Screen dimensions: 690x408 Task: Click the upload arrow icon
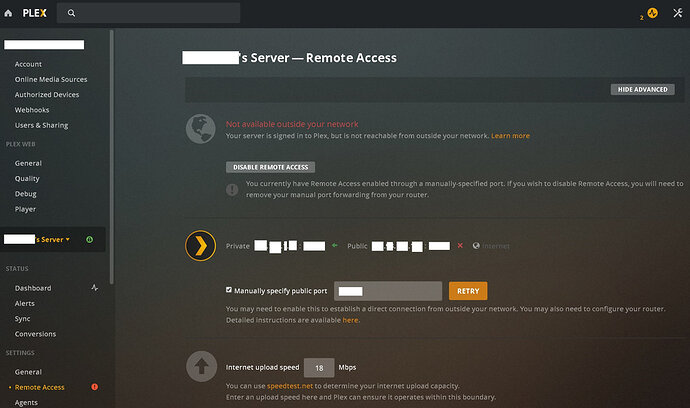(202, 366)
